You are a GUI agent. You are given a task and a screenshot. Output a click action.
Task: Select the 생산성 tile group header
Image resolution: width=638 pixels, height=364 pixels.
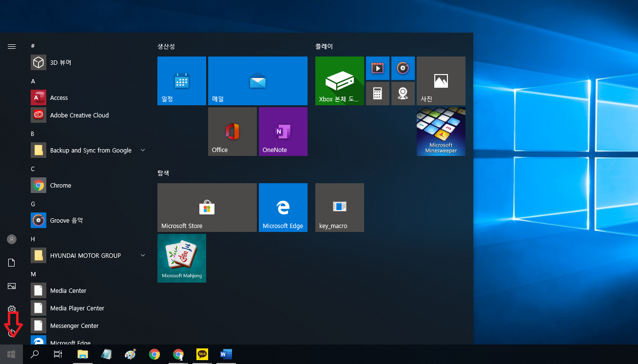(166, 46)
